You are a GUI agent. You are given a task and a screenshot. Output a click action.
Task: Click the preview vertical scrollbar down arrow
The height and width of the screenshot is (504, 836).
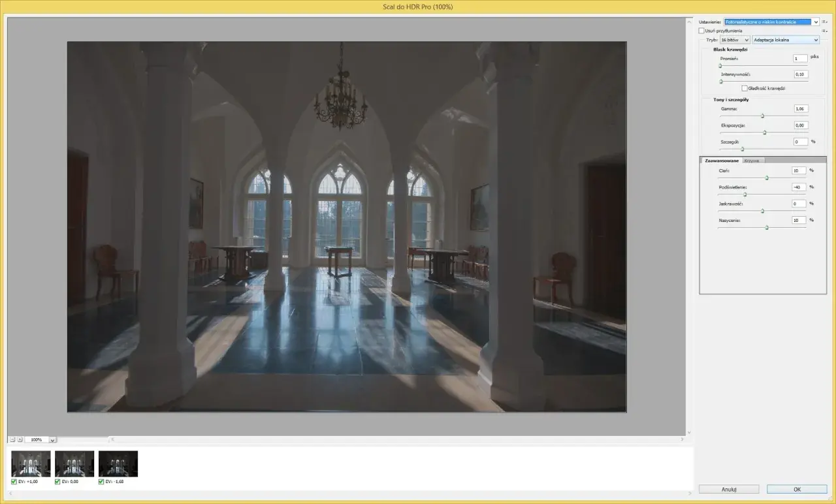click(x=689, y=432)
